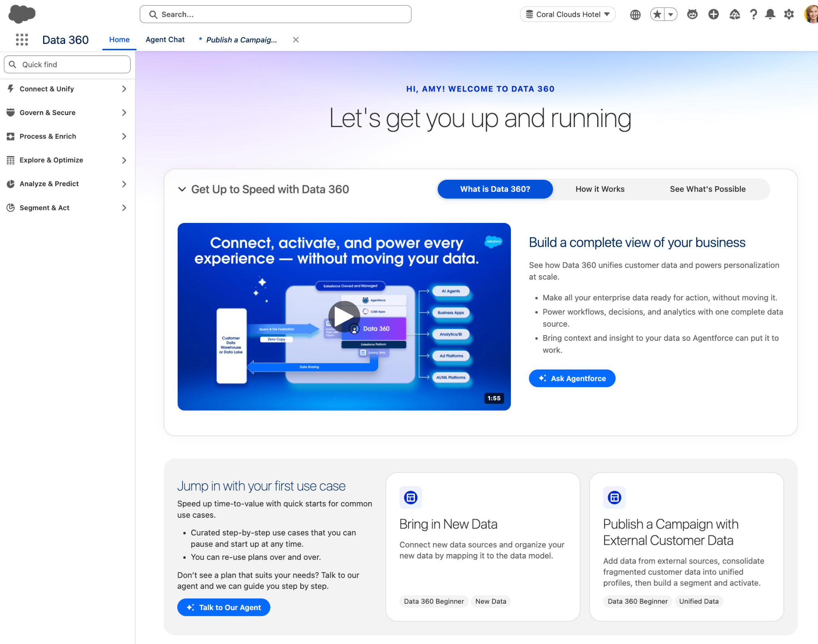
Task: Click the Data 360 app name
Action: (66, 40)
